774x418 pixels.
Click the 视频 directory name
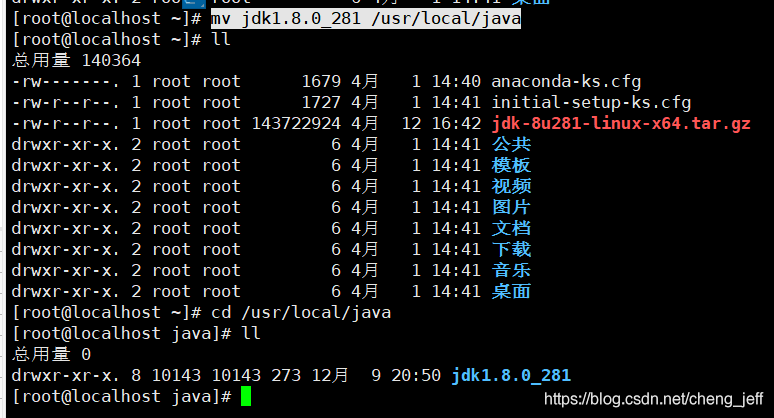(x=511, y=187)
